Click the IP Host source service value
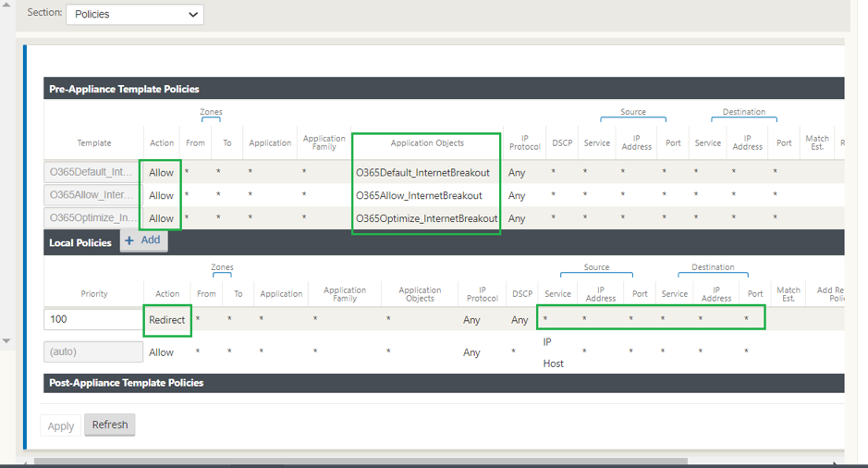This screenshot has width=868, height=468. pyautogui.click(x=553, y=352)
